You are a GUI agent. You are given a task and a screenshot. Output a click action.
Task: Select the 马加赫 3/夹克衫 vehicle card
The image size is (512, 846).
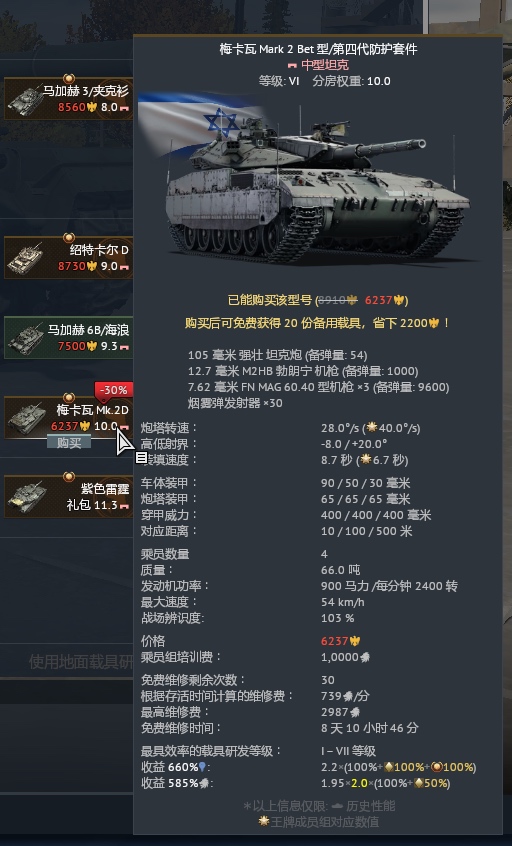[x=69, y=99]
